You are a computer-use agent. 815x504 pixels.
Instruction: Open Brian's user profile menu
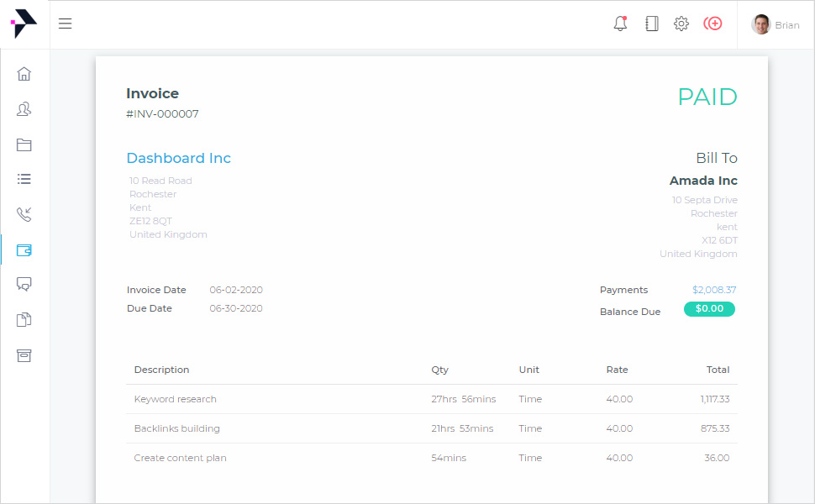pos(776,24)
